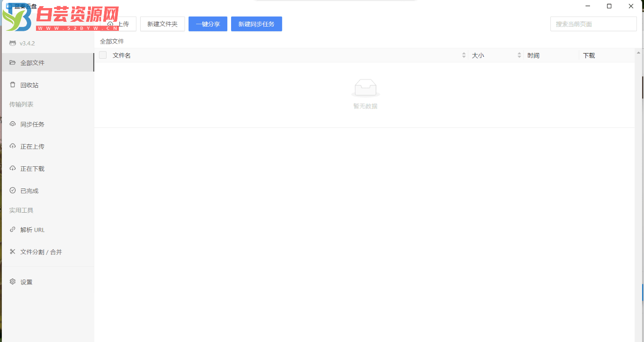The width and height of the screenshot is (644, 342).
Task: Sort by the 大小 column arrows
Action: pyautogui.click(x=519, y=55)
